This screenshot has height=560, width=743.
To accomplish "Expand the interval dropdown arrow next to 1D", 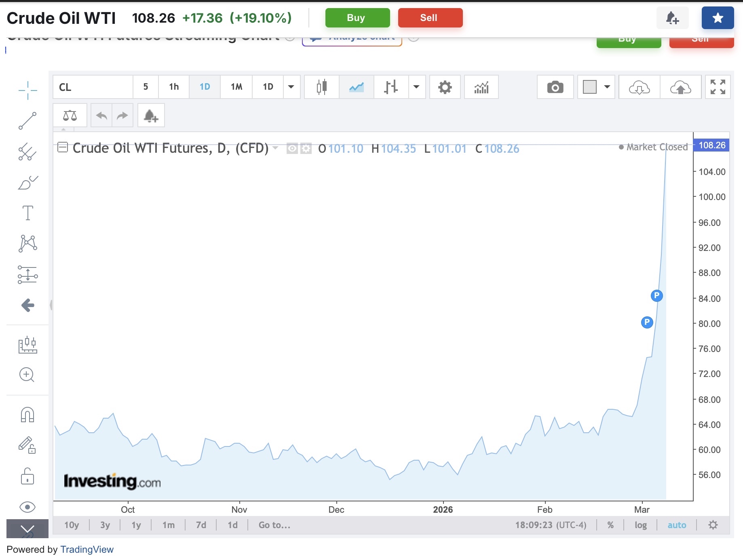I will click(291, 87).
